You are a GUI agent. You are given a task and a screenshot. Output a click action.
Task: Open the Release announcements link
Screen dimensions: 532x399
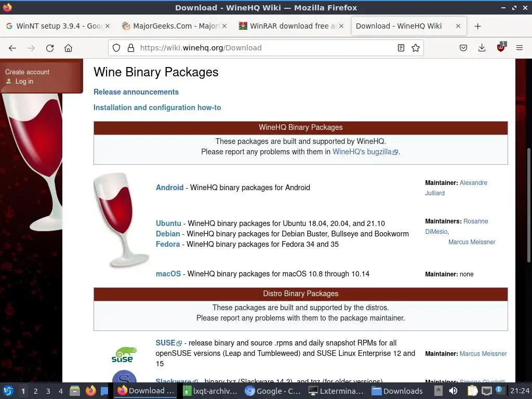pos(136,92)
